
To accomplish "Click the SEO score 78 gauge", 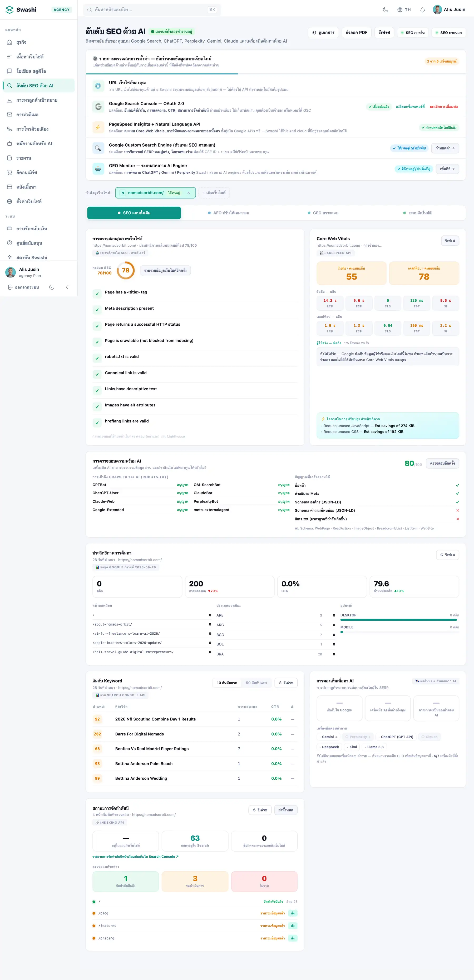I will click(x=126, y=271).
